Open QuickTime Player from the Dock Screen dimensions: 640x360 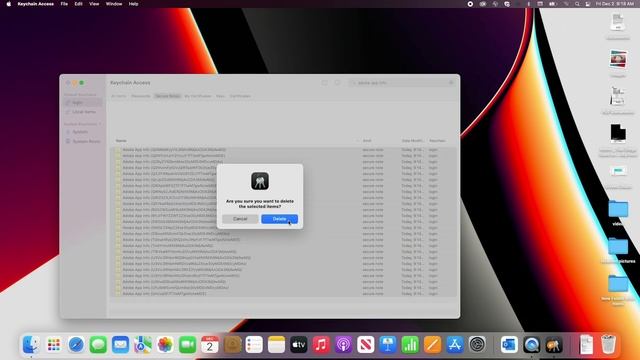(531, 345)
